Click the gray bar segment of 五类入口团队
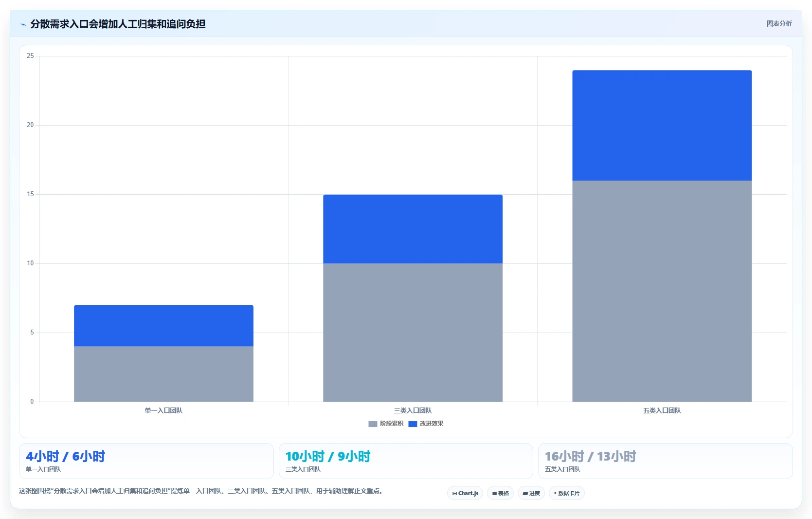The height and width of the screenshot is (519, 812). coord(662,291)
